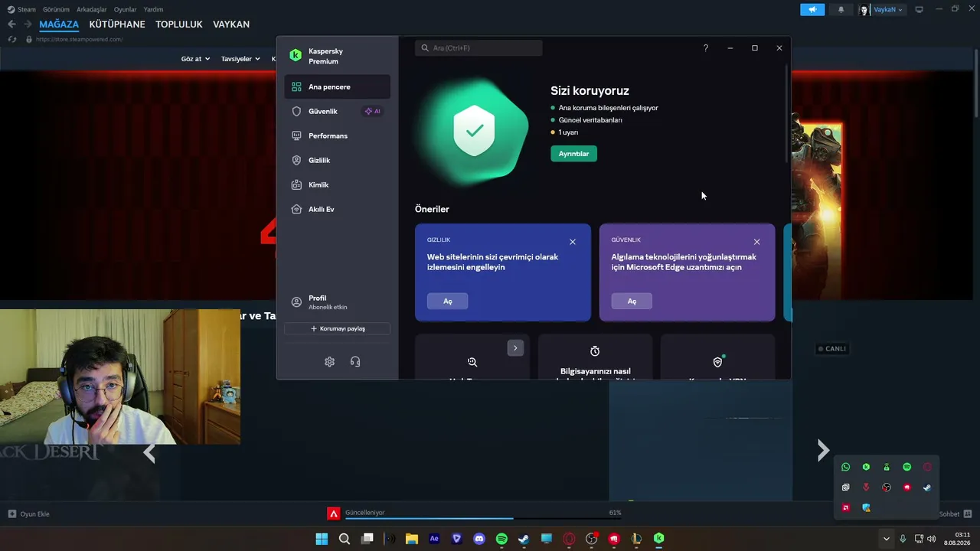
Task: Show previous Steam carousel item
Action: (149, 453)
